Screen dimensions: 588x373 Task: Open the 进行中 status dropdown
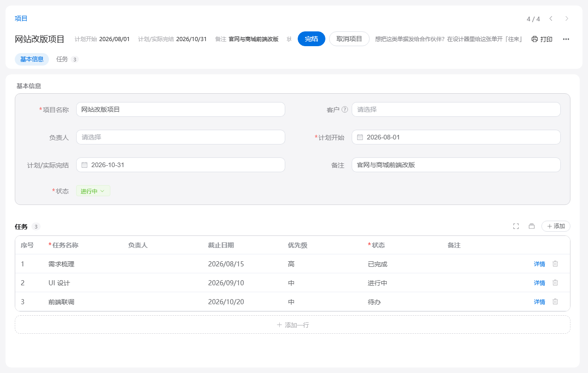[x=93, y=191]
